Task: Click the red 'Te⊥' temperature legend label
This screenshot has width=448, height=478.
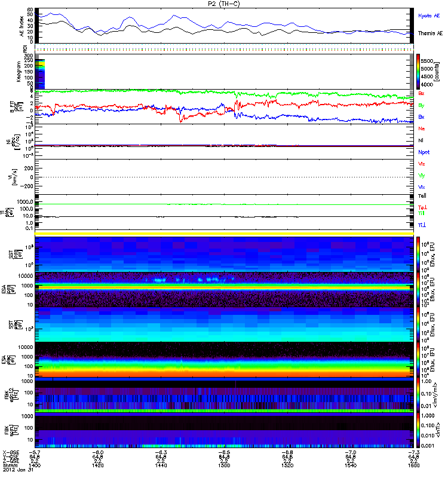Action: point(422,207)
